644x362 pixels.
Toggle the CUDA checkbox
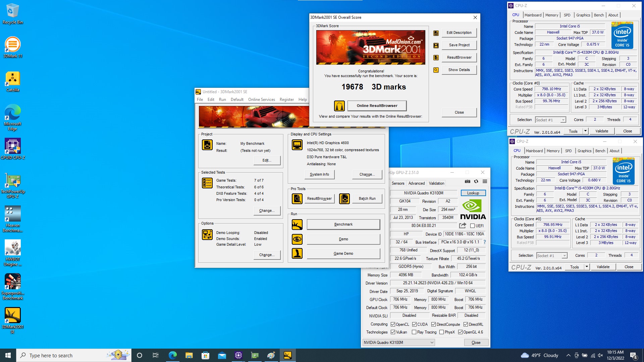pyautogui.click(x=415, y=324)
